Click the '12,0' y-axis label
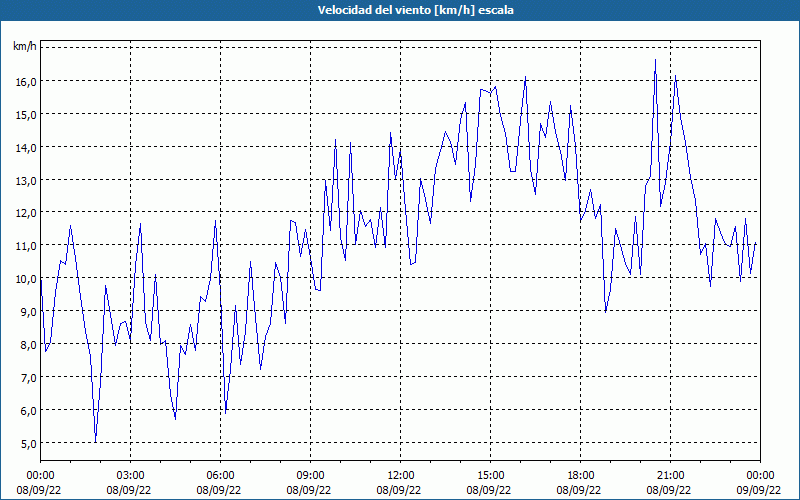 pyautogui.click(x=26, y=213)
